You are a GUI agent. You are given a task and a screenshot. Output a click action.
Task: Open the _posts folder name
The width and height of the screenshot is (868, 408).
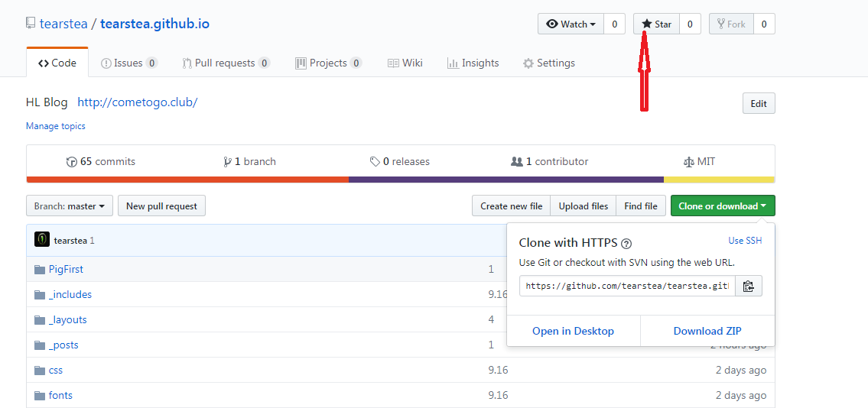pyautogui.click(x=63, y=345)
